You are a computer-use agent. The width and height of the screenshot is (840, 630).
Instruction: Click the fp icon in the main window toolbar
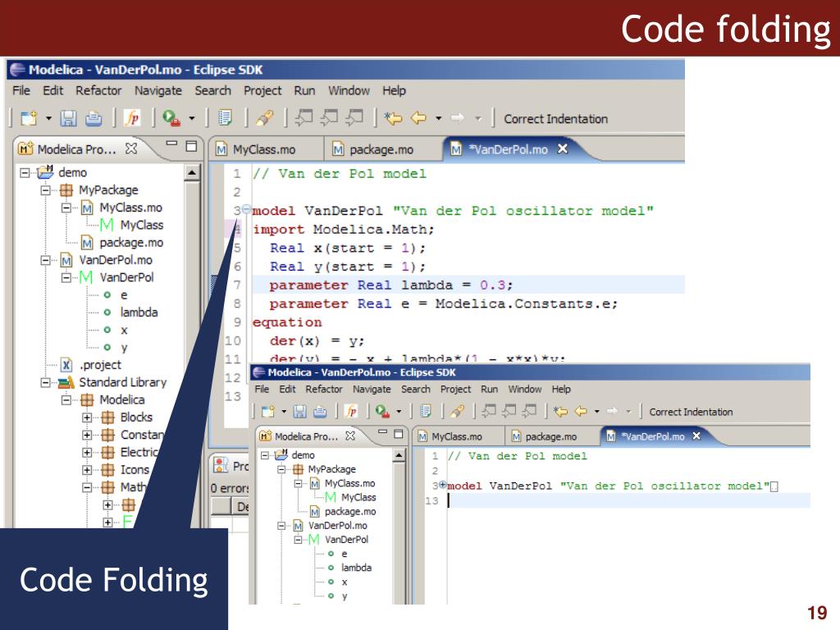point(132,118)
